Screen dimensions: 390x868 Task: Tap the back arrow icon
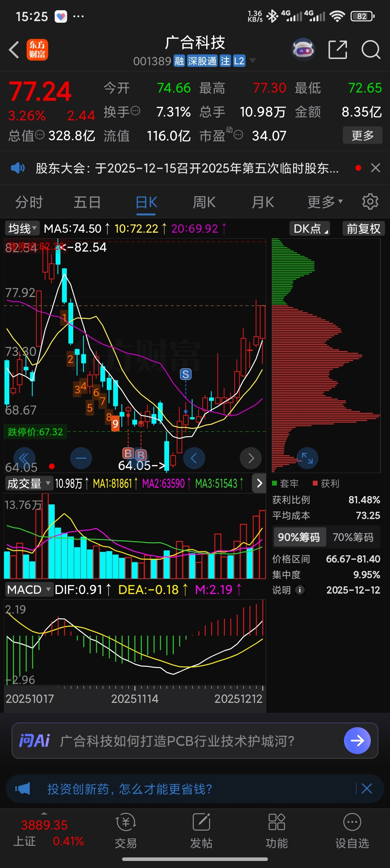tap(14, 50)
